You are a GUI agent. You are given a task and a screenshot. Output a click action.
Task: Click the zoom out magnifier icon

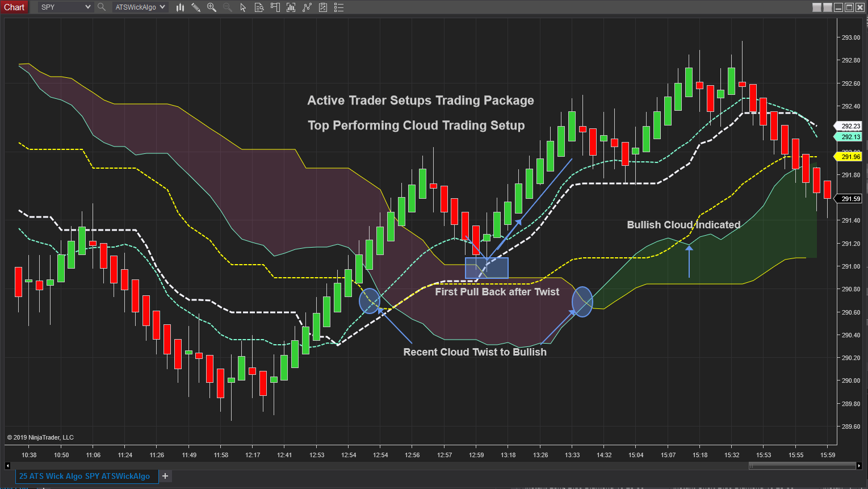[x=228, y=7]
